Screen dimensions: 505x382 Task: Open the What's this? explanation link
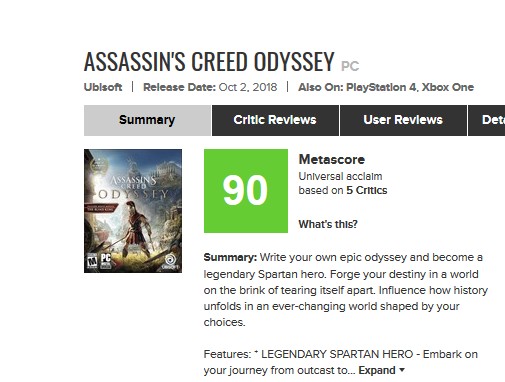tap(328, 224)
